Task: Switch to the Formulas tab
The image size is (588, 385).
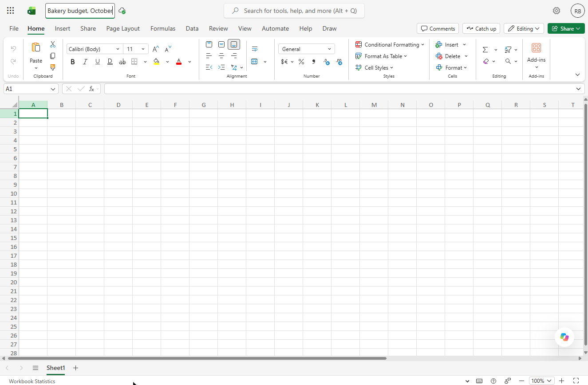Action: pyautogui.click(x=163, y=28)
